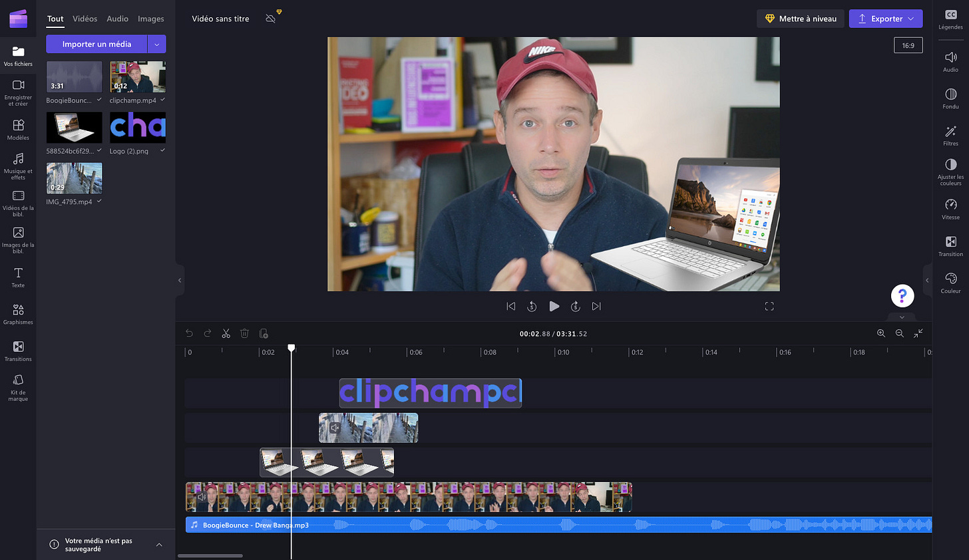Collapse the right properties panel
969x560 pixels.
pyautogui.click(x=927, y=280)
